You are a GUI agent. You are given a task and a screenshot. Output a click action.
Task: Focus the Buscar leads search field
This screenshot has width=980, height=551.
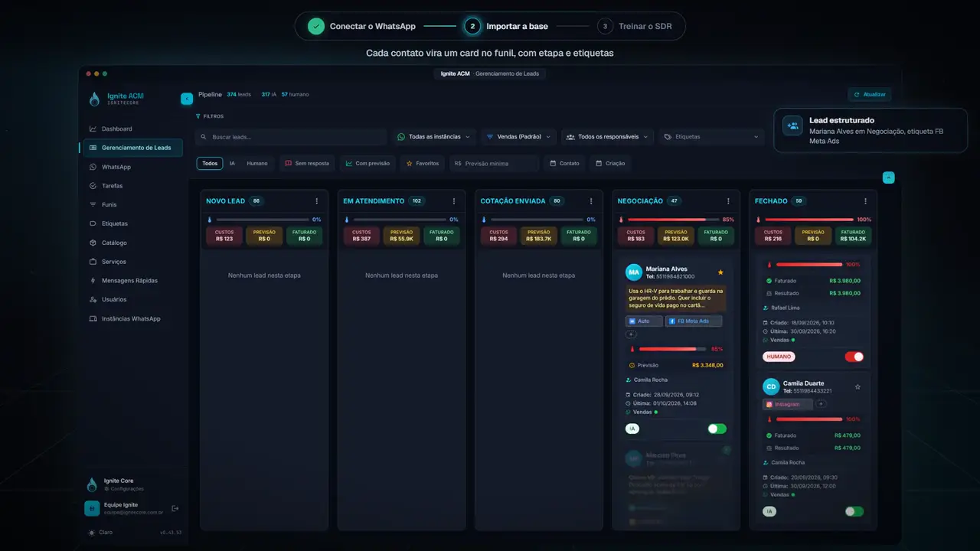[291, 137]
